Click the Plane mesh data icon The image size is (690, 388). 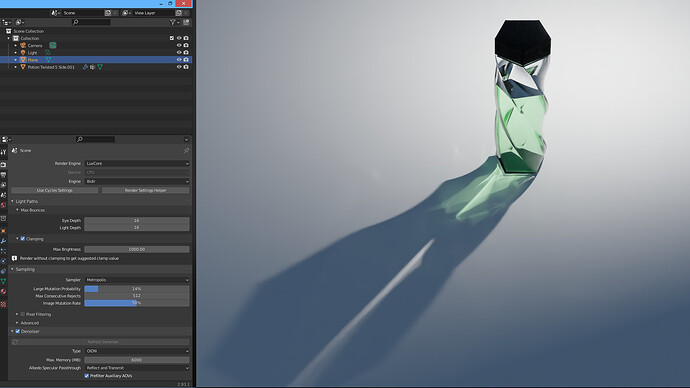click(x=48, y=59)
